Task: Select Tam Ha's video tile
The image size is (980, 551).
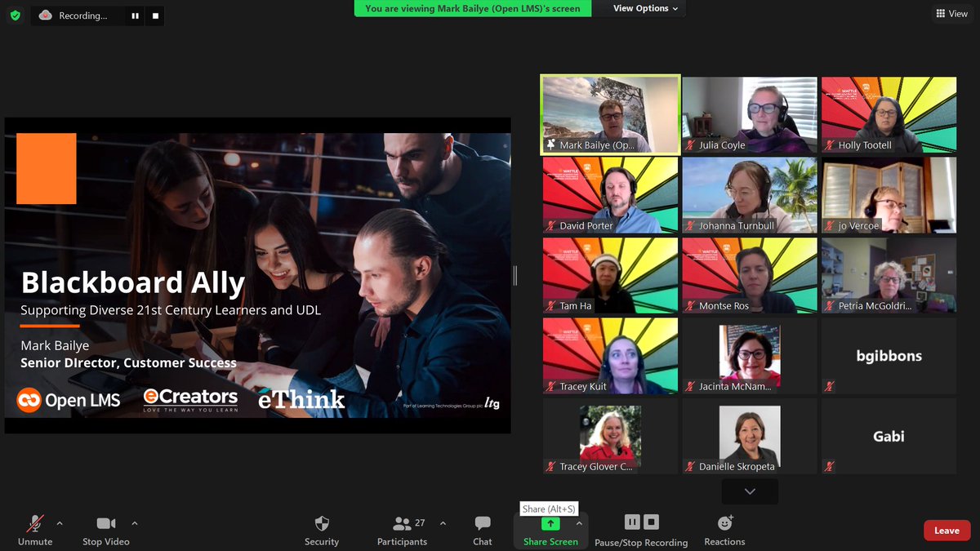Action: click(610, 275)
